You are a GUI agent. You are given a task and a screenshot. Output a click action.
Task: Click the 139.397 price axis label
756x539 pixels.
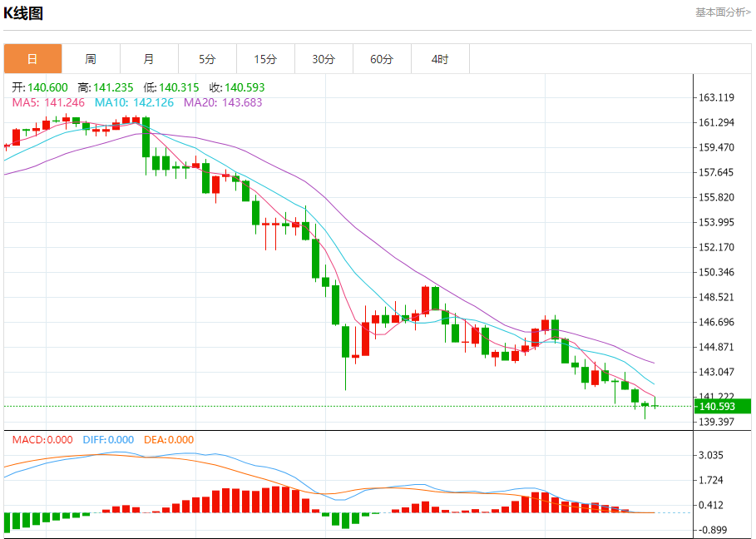716,422
